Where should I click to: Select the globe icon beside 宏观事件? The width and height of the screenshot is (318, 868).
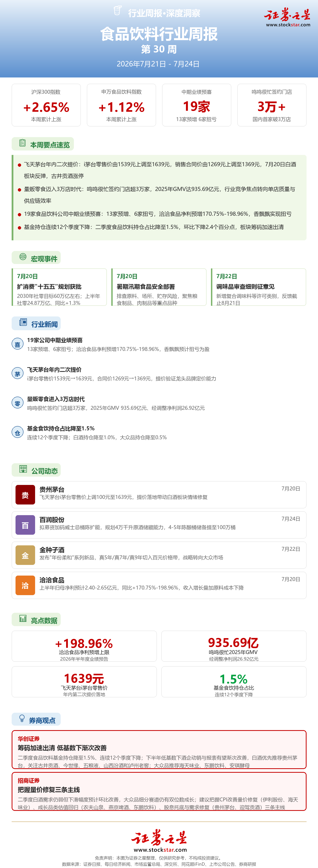[23, 257]
